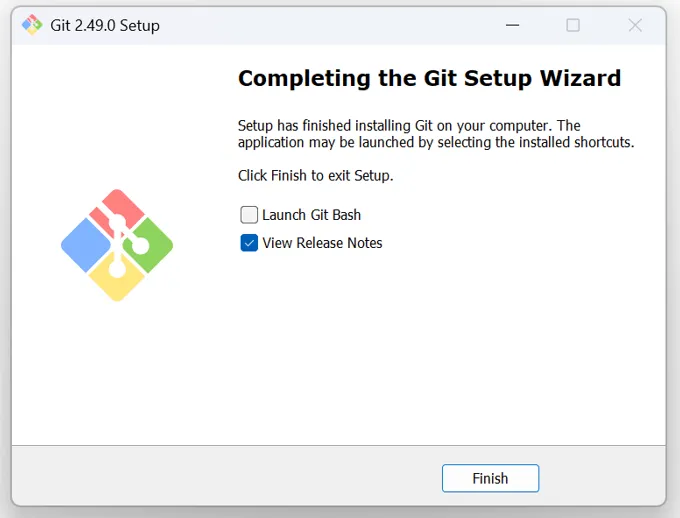Screen dimensions: 680x518
Task: Uncheck the View Release Notes checkbox
Action: pos(249,243)
